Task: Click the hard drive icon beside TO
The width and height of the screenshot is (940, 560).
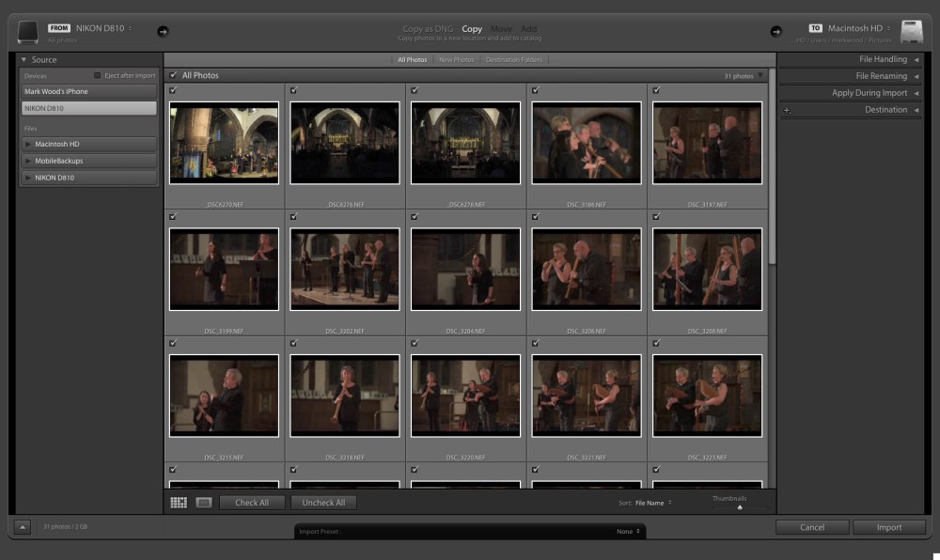Action: (912, 31)
